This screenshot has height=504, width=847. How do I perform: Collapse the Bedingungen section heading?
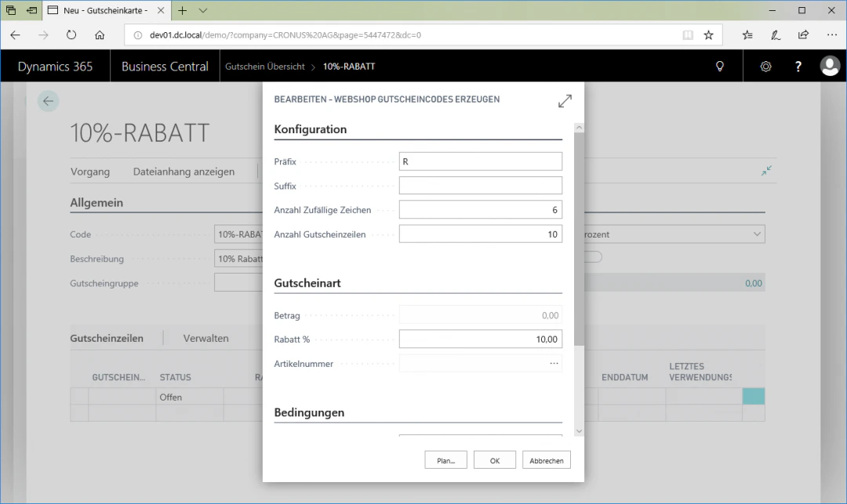pos(309,412)
